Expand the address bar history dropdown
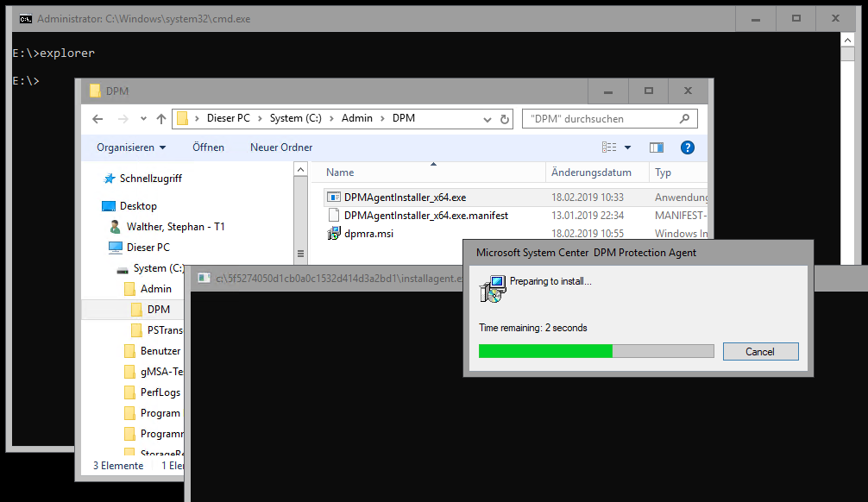 [x=487, y=120]
